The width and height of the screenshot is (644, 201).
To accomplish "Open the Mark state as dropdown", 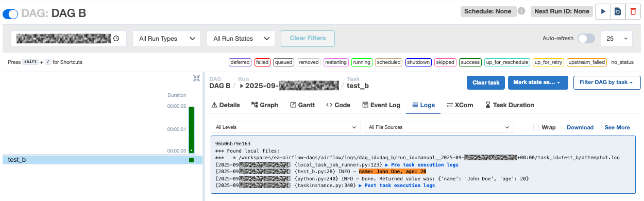I will pos(538,82).
